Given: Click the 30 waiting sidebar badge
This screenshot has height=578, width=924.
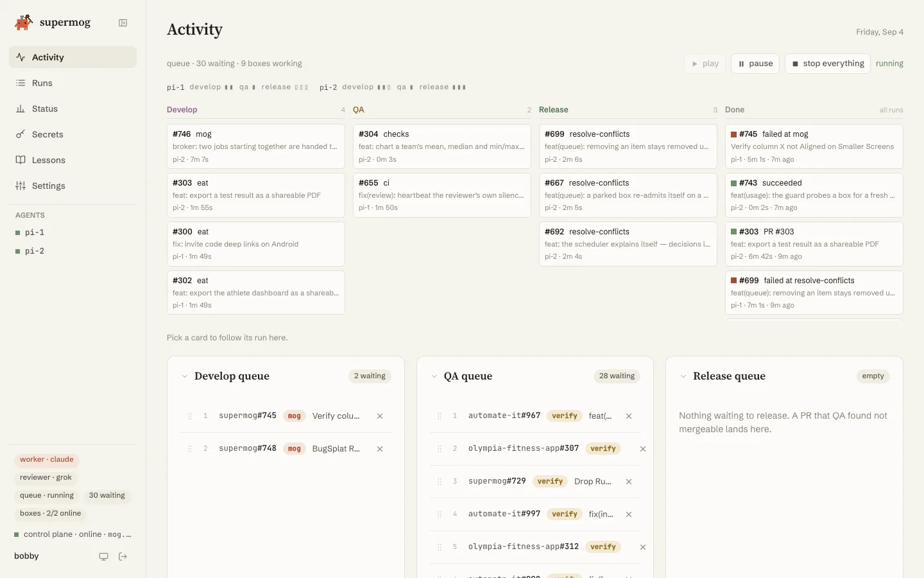Looking at the screenshot, I should click(107, 496).
